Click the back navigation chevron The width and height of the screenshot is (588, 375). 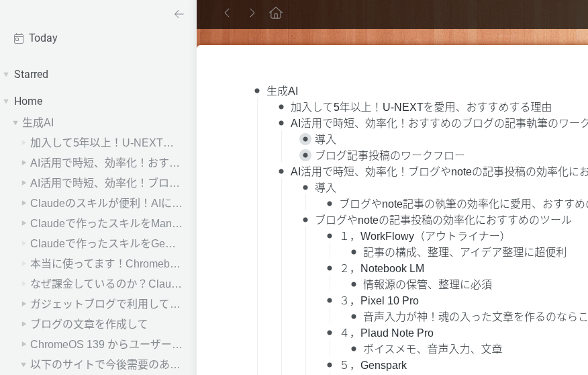click(227, 13)
